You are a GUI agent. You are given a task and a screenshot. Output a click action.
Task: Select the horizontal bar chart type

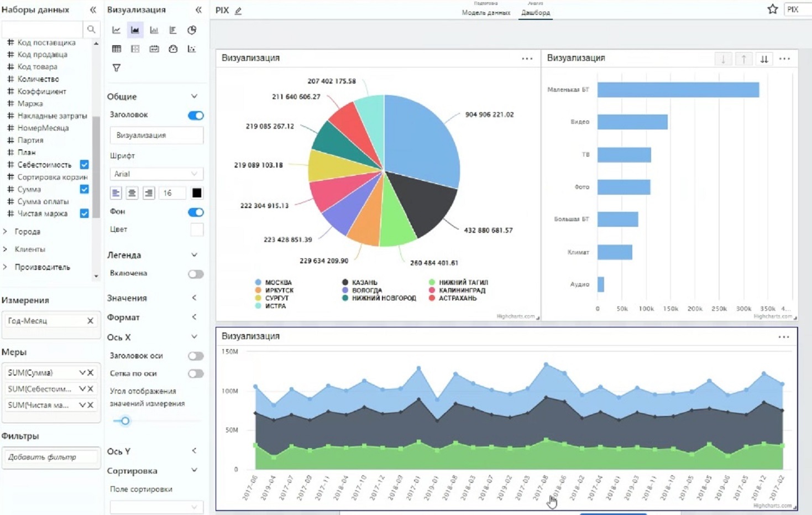pos(173,30)
